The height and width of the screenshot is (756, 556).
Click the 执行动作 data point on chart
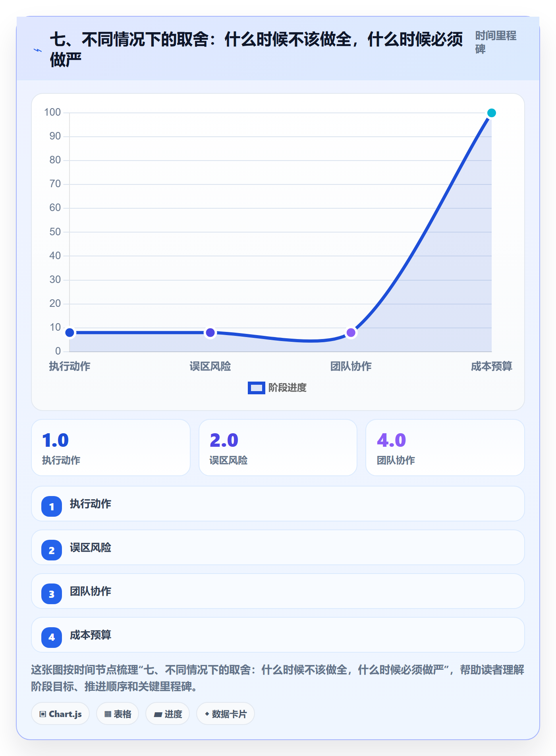pyautogui.click(x=69, y=333)
